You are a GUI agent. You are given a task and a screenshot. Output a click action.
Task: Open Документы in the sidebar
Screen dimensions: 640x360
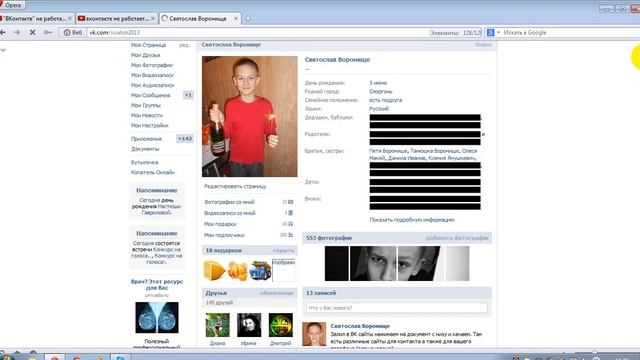tap(145, 149)
